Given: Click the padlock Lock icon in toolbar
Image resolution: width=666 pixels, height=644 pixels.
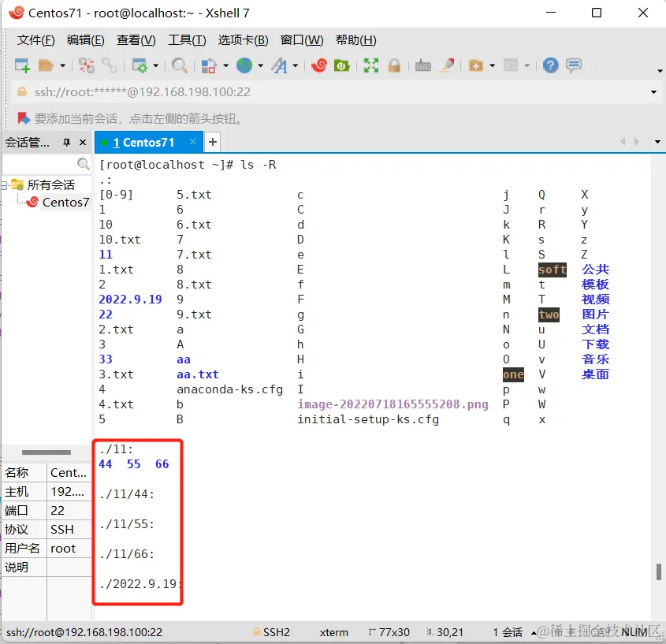Looking at the screenshot, I should pos(393,65).
